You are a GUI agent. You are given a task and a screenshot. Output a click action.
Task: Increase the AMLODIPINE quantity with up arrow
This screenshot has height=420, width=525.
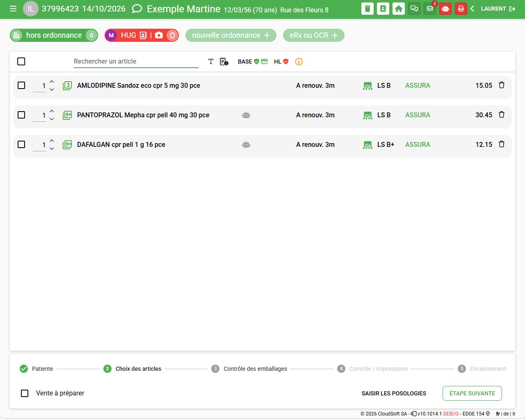(52, 82)
